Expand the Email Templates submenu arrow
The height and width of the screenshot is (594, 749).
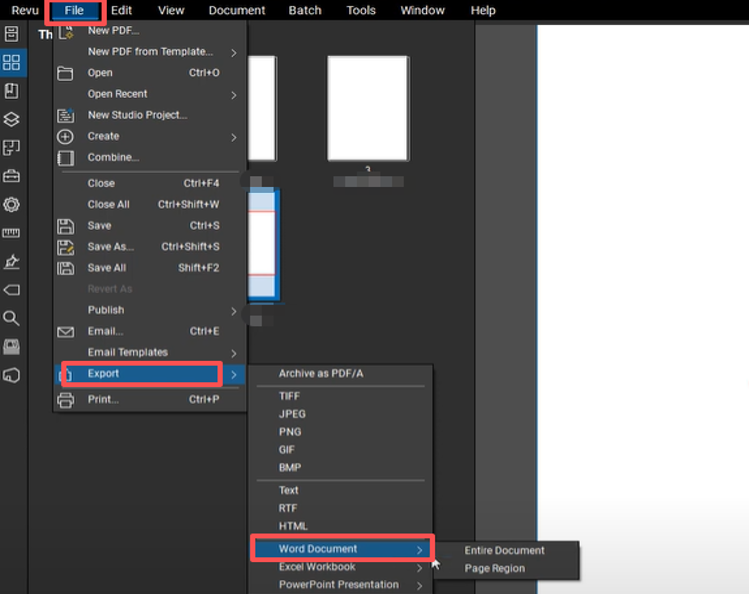pyautogui.click(x=234, y=353)
